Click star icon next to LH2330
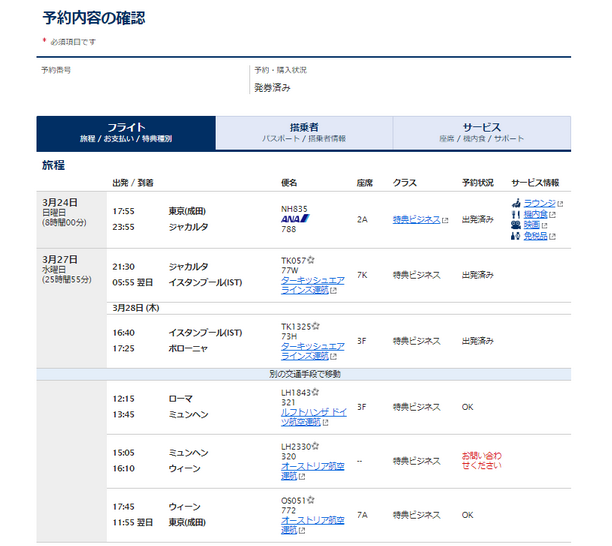The image size is (612, 546). pos(316,446)
